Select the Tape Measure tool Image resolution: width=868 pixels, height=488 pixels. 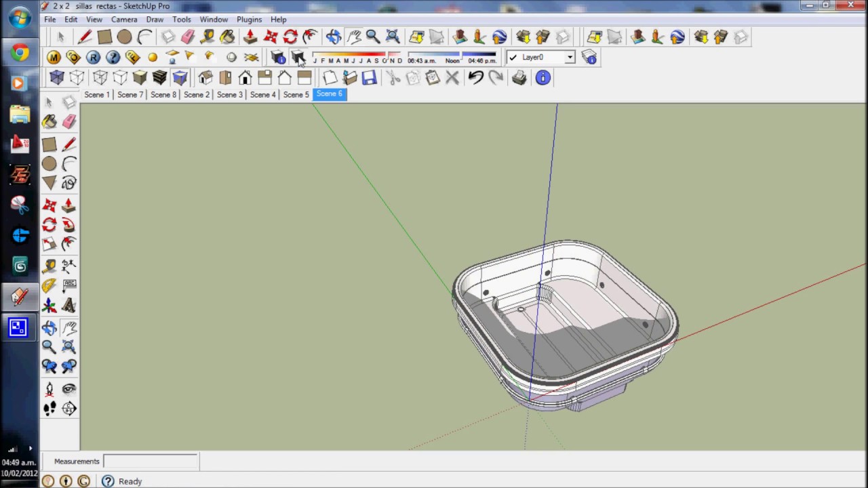(50, 264)
